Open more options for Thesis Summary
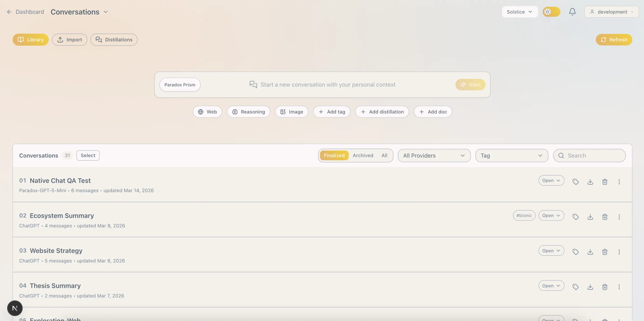The width and height of the screenshot is (644, 321). tap(619, 287)
